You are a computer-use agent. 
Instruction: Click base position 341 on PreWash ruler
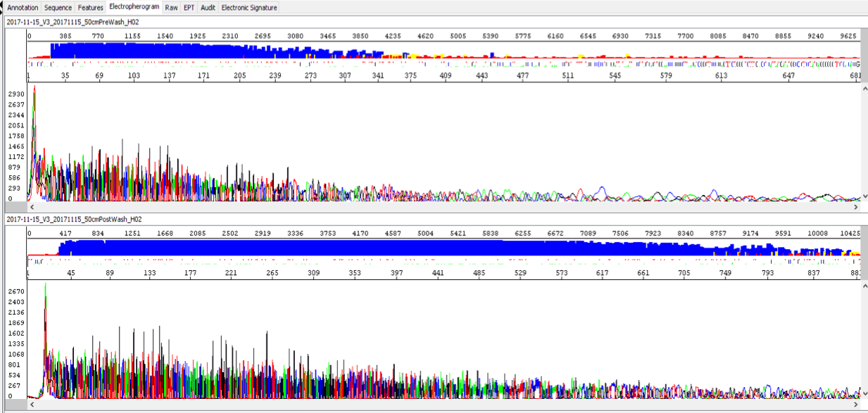pyautogui.click(x=378, y=76)
